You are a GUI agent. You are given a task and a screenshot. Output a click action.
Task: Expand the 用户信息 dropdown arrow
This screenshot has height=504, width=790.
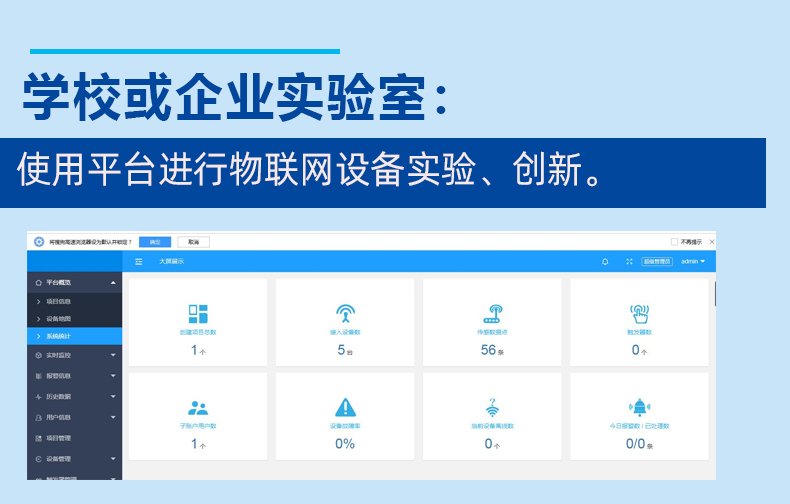pos(113,417)
